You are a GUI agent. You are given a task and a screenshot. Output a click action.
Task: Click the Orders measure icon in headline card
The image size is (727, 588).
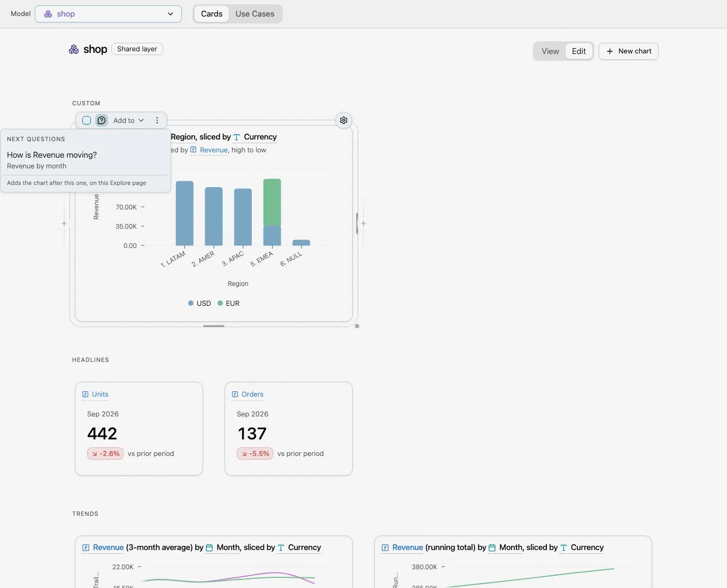tap(235, 394)
